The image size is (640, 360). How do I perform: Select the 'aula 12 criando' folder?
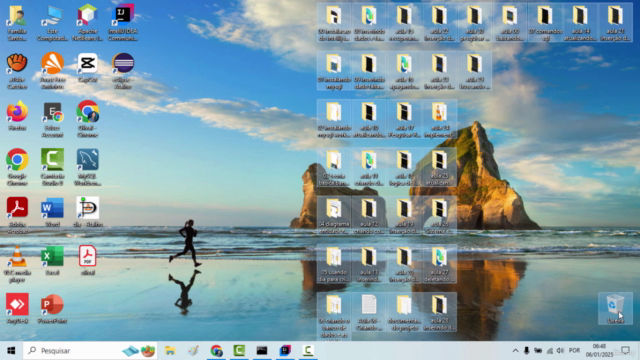pyautogui.click(x=369, y=216)
